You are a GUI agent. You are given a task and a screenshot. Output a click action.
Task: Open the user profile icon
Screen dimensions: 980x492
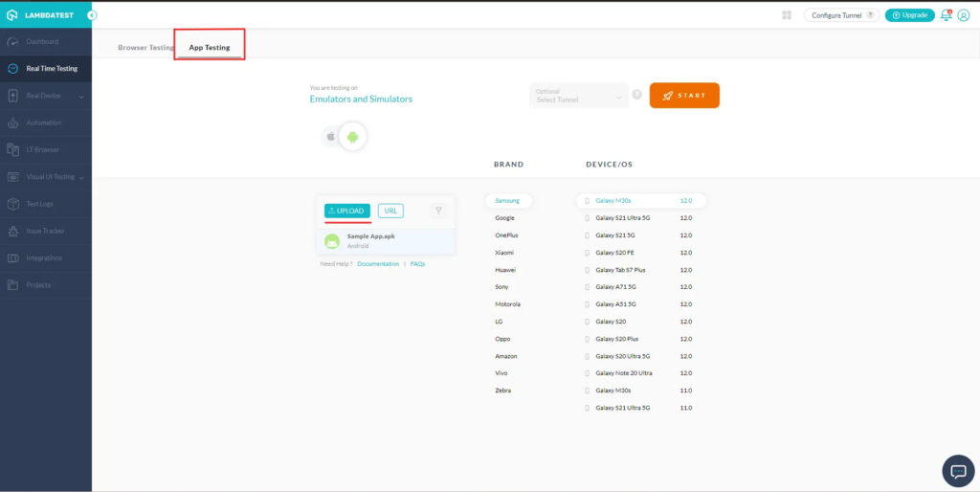tap(963, 15)
